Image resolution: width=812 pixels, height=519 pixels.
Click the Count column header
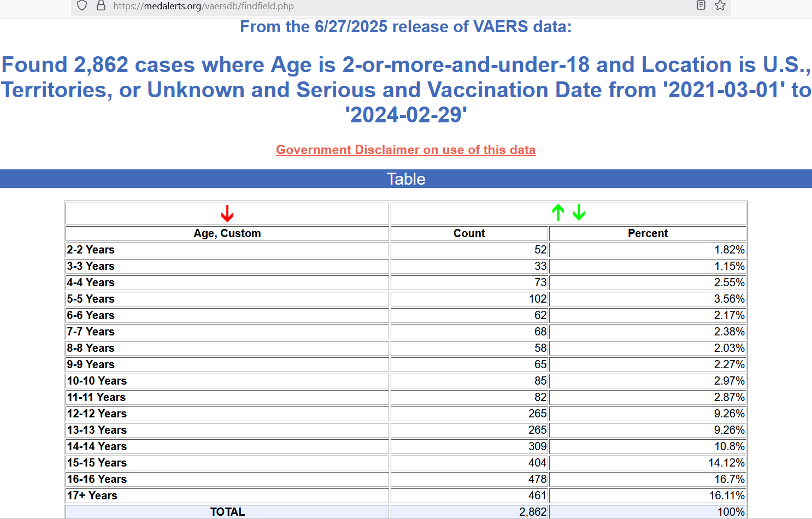point(469,233)
